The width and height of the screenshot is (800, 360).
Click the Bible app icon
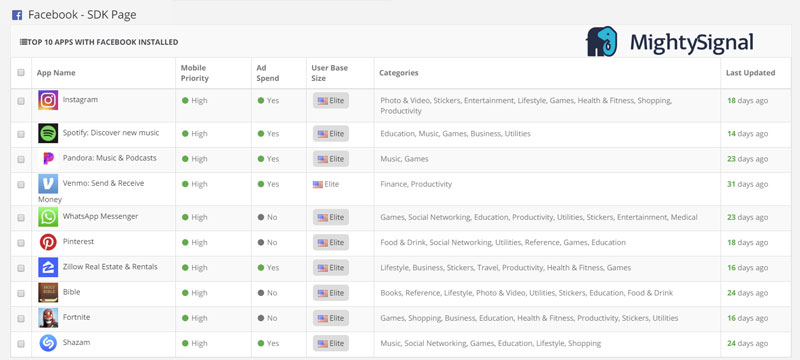[x=48, y=292]
